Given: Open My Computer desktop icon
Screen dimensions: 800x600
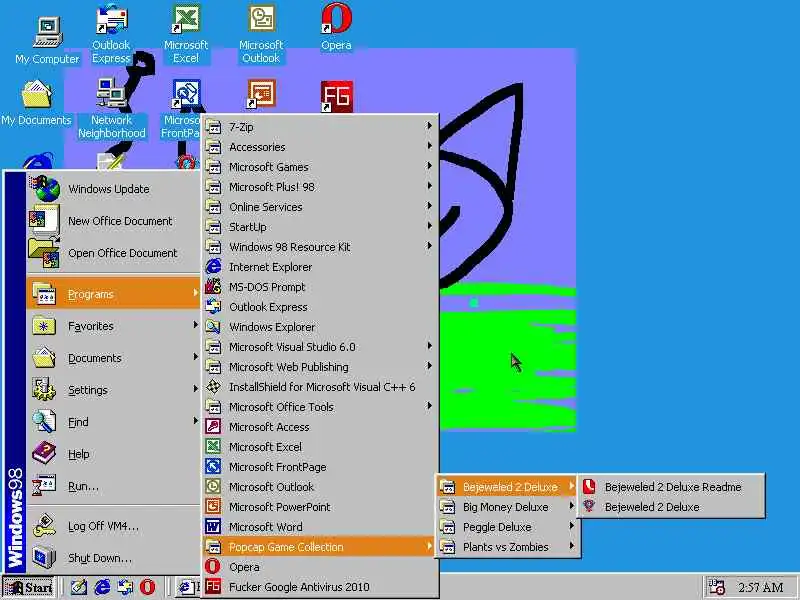Looking at the screenshot, I should click(x=47, y=40).
